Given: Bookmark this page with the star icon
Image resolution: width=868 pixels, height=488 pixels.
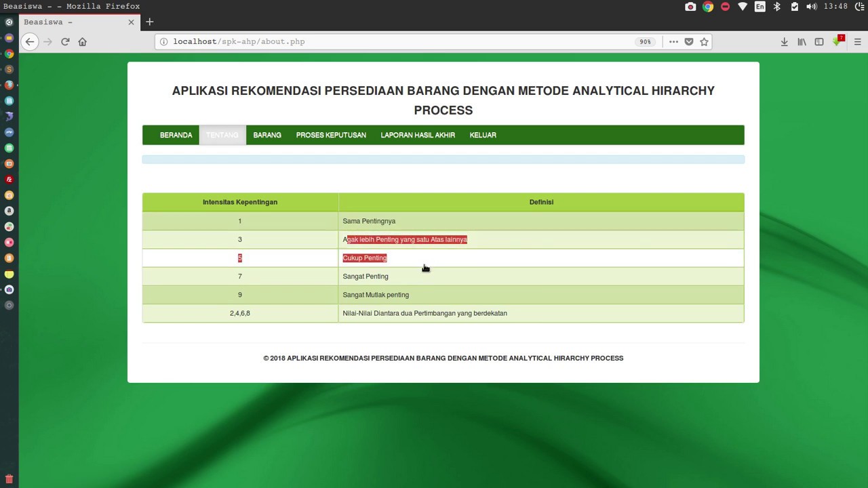Looking at the screenshot, I should point(704,41).
